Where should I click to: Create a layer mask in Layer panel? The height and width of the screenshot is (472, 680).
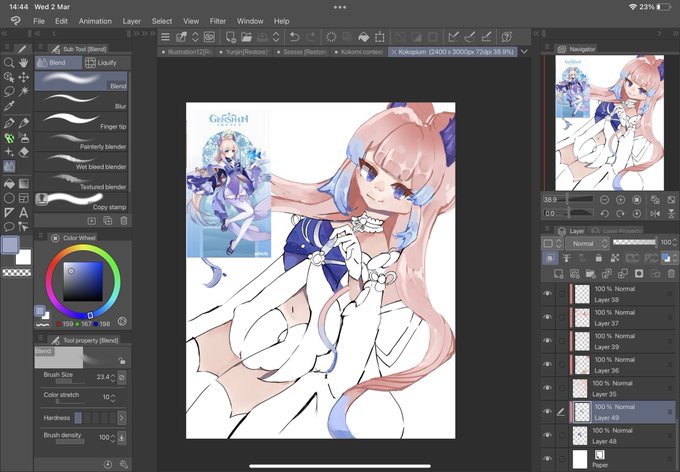tap(639, 274)
